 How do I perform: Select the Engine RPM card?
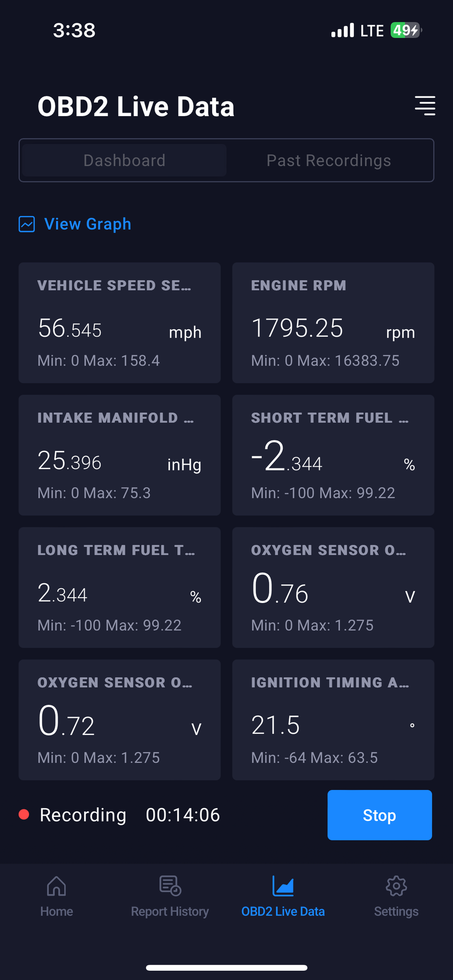[x=333, y=323]
